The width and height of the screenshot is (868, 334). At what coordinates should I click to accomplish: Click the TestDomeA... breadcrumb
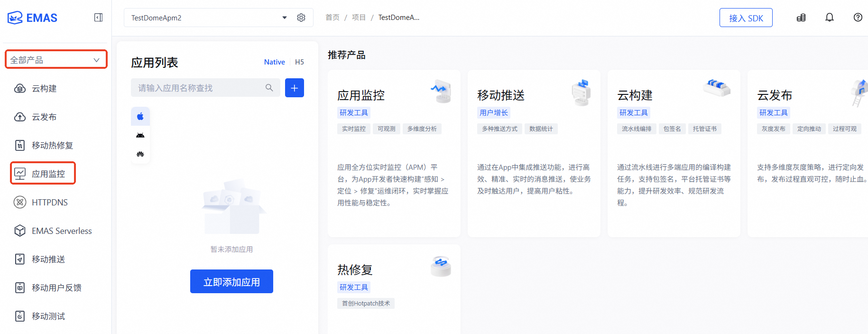pos(399,18)
